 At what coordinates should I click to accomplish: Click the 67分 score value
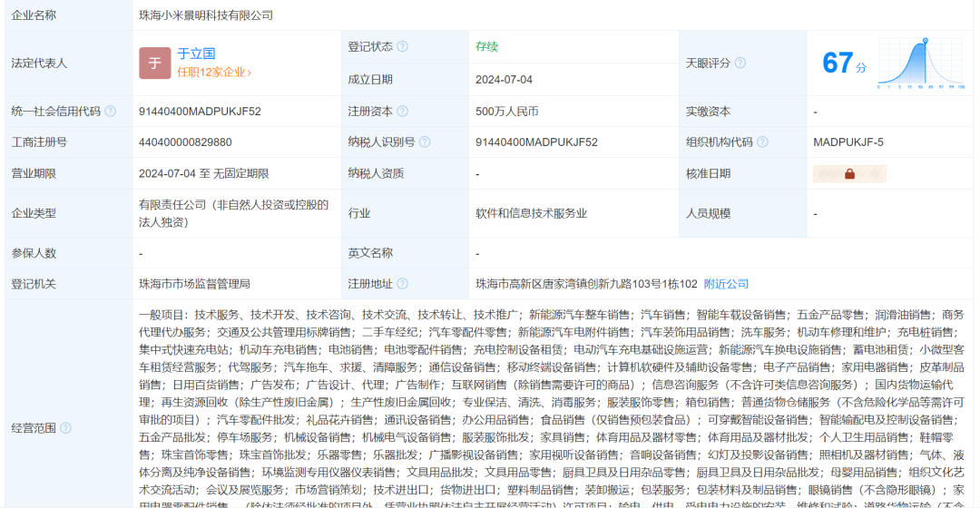845,63
